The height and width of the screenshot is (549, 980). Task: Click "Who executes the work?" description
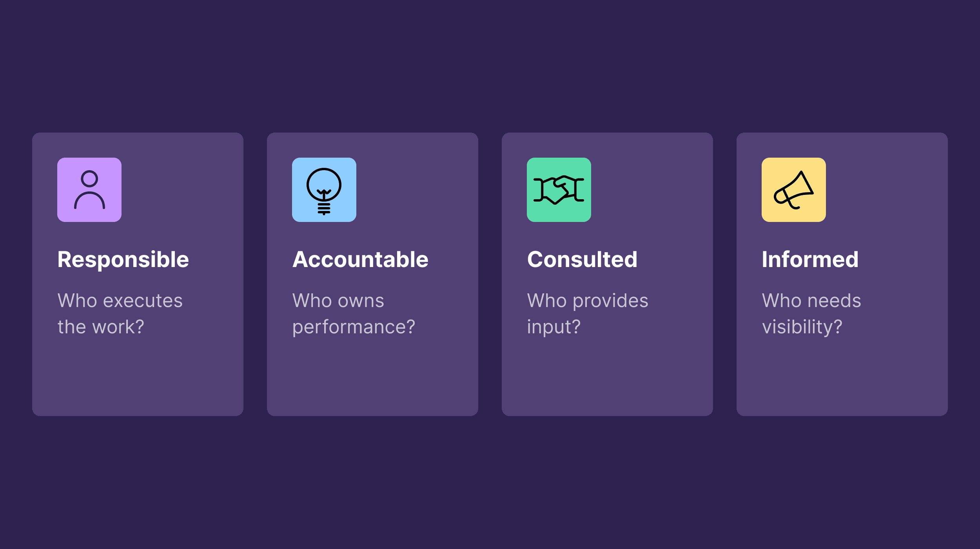[x=120, y=314]
